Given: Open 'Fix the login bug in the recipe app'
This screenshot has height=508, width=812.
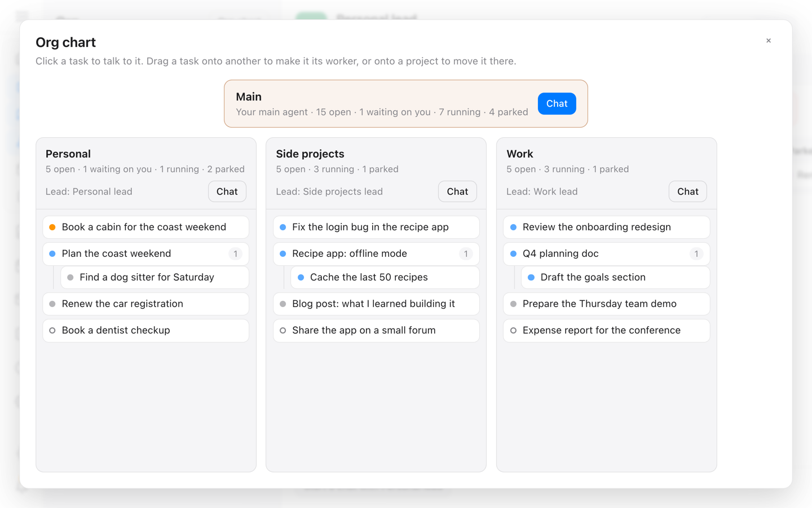Looking at the screenshot, I should (376, 227).
